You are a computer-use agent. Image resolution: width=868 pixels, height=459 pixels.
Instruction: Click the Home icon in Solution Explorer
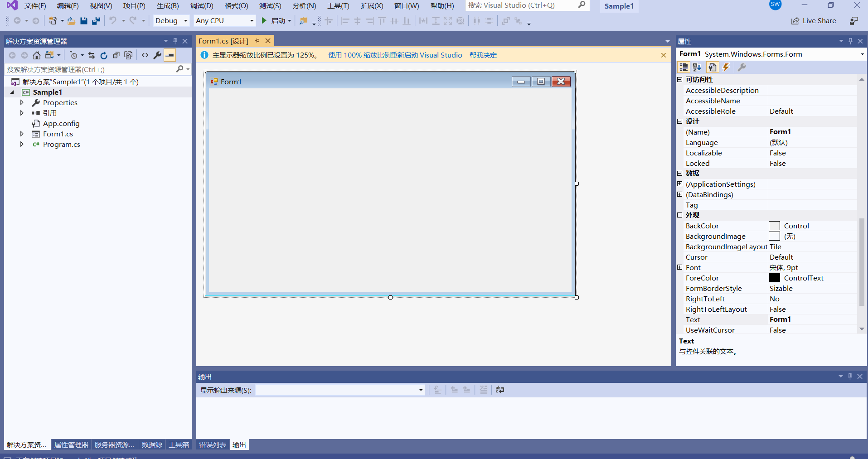click(37, 55)
